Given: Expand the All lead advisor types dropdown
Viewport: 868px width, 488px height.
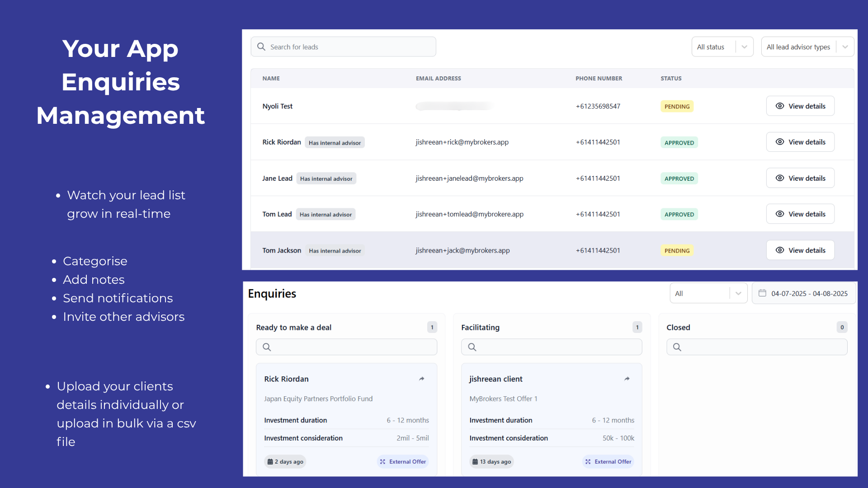Looking at the screenshot, I should point(807,47).
